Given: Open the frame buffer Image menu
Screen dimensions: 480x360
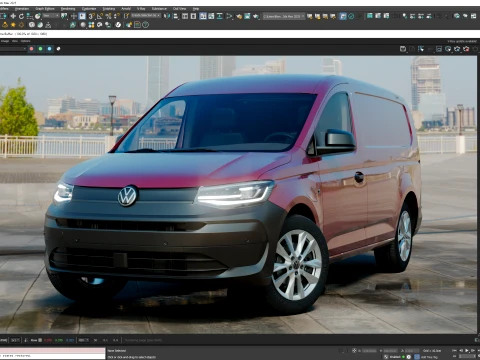Looking at the screenshot, I should click(5, 41).
